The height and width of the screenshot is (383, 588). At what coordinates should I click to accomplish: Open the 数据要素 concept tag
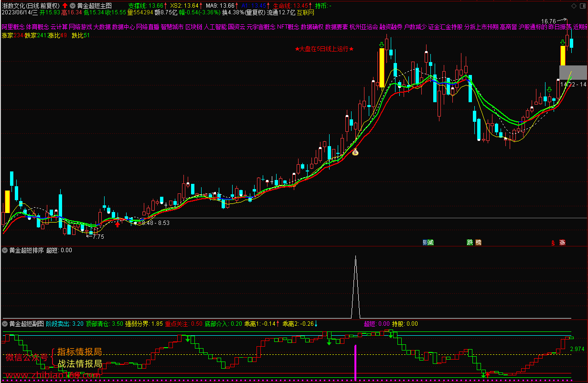[336, 27]
